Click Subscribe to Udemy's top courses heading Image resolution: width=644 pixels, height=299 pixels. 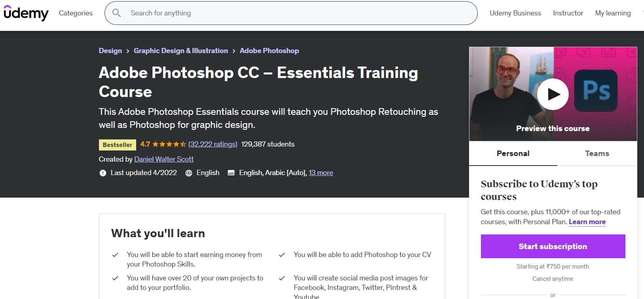coord(539,190)
